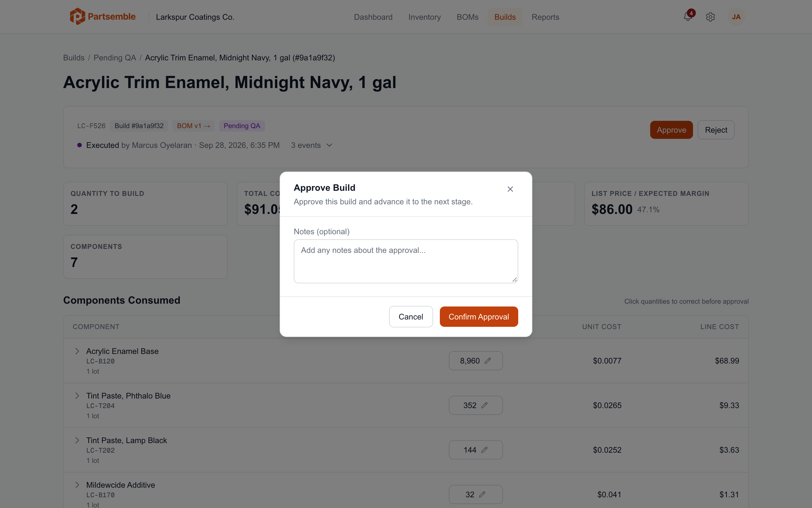Close the Approve Build dialog

510,189
